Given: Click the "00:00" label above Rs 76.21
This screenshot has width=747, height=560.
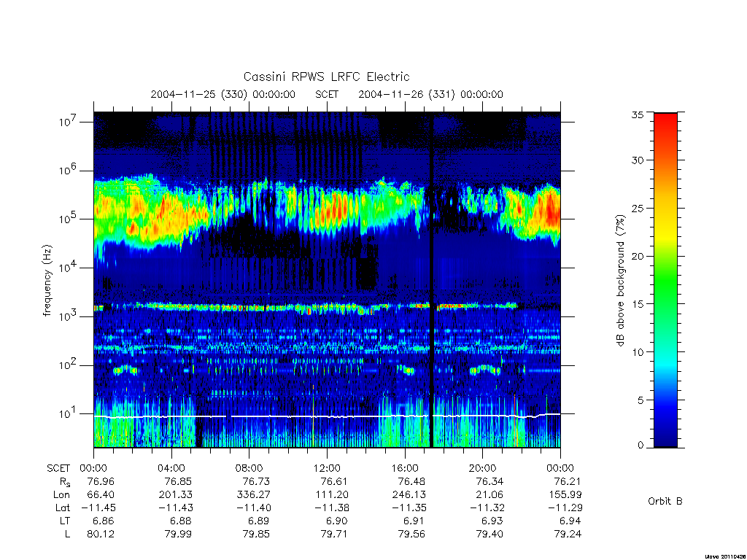Looking at the screenshot, I should (560, 468).
